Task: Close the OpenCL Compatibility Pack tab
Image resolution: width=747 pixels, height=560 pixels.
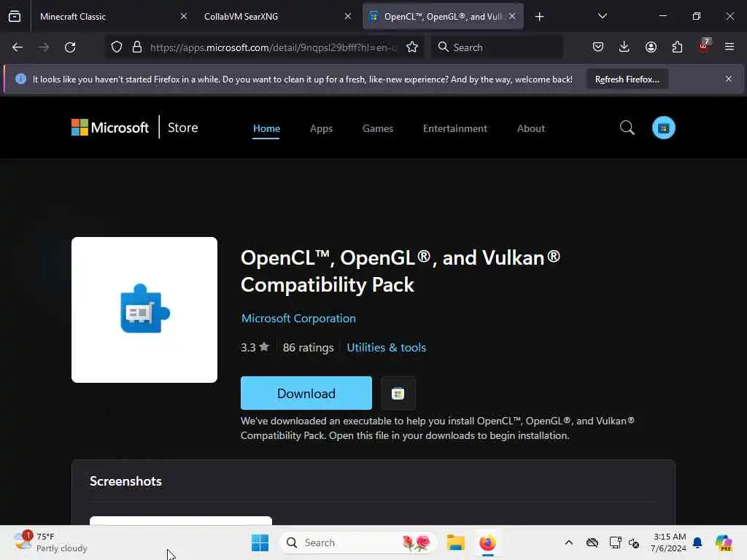Action: click(x=511, y=17)
